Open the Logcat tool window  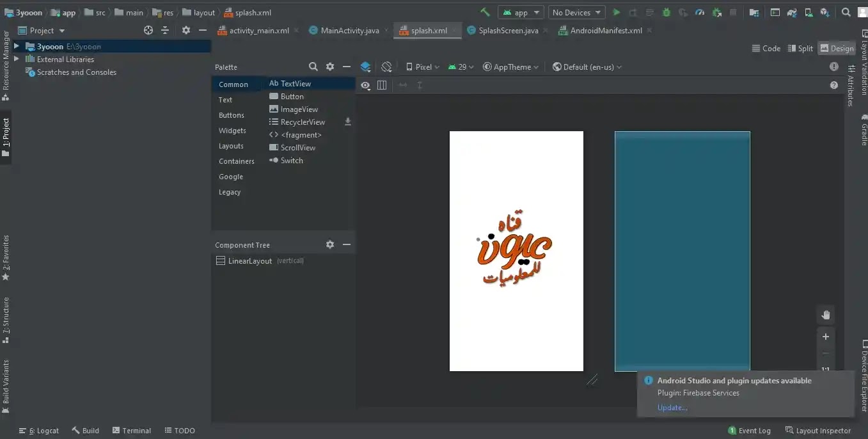pos(39,431)
